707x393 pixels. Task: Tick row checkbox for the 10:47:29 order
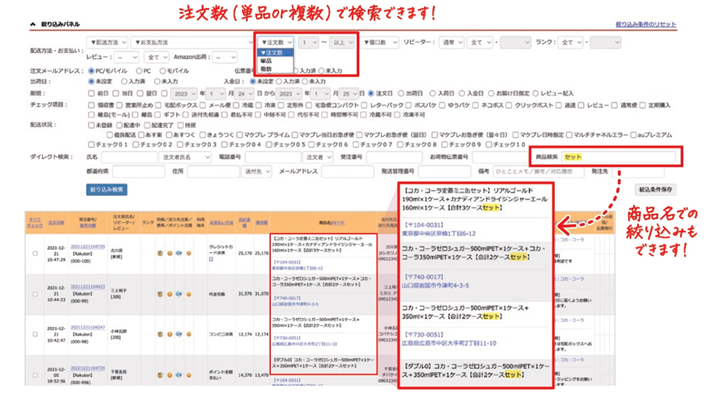coord(35,253)
